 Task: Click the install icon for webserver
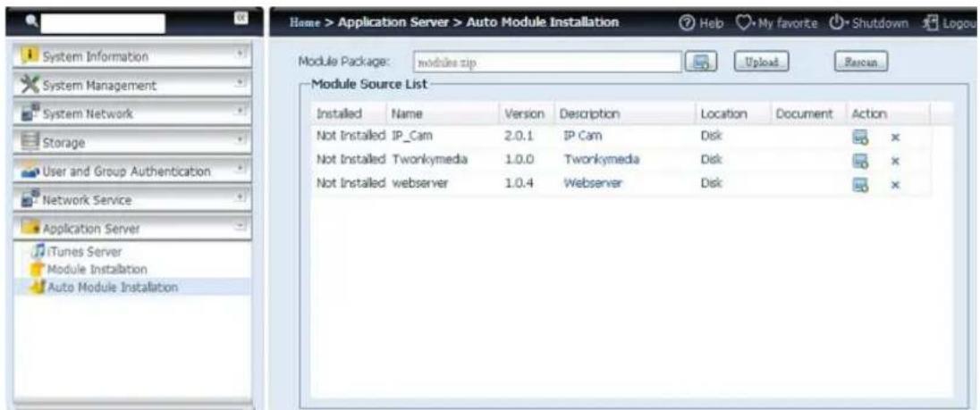[x=858, y=183]
